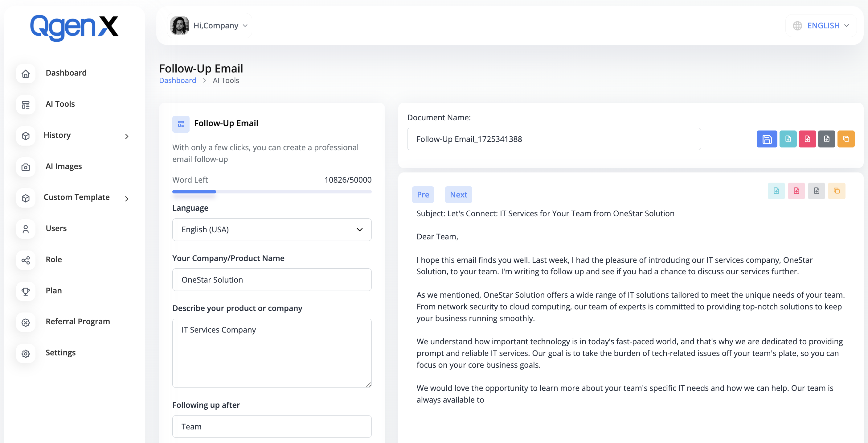This screenshot has width=868, height=443.
Task: Click the orange copy icon beside document name
Action: (x=846, y=139)
